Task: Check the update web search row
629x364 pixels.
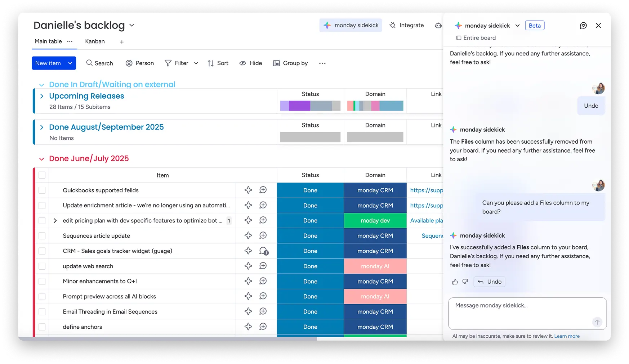Action: 42,266
